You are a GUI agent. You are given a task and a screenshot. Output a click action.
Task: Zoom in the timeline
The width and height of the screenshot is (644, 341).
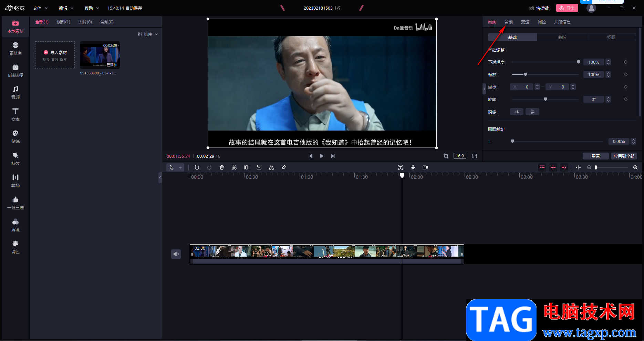pos(635,167)
